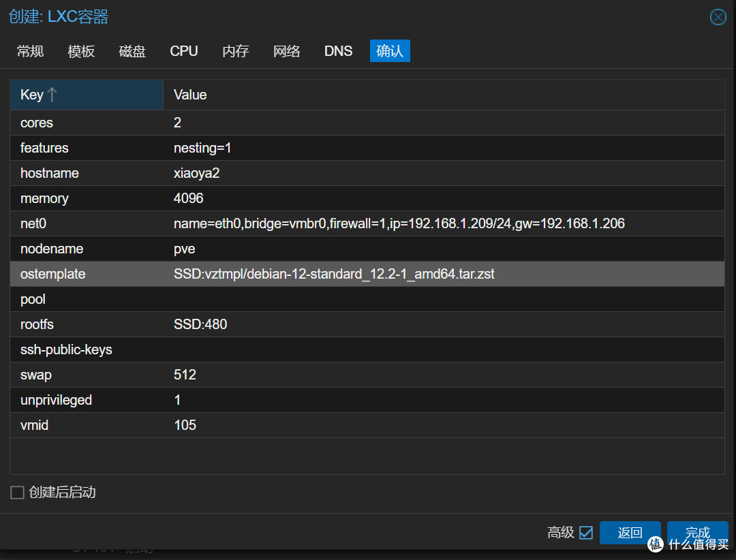The height and width of the screenshot is (560, 736).
Task: Switch to the 常规 tab
Action: [31, 51]
